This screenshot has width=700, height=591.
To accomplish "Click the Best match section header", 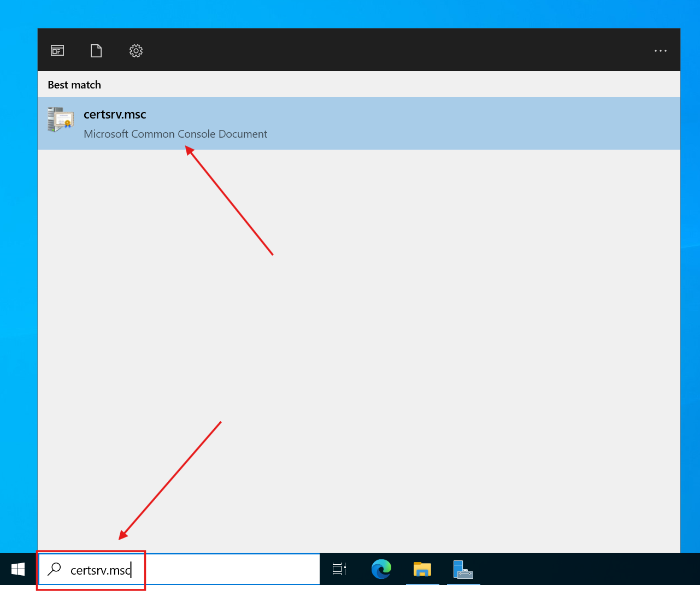I will click(74, 85).
